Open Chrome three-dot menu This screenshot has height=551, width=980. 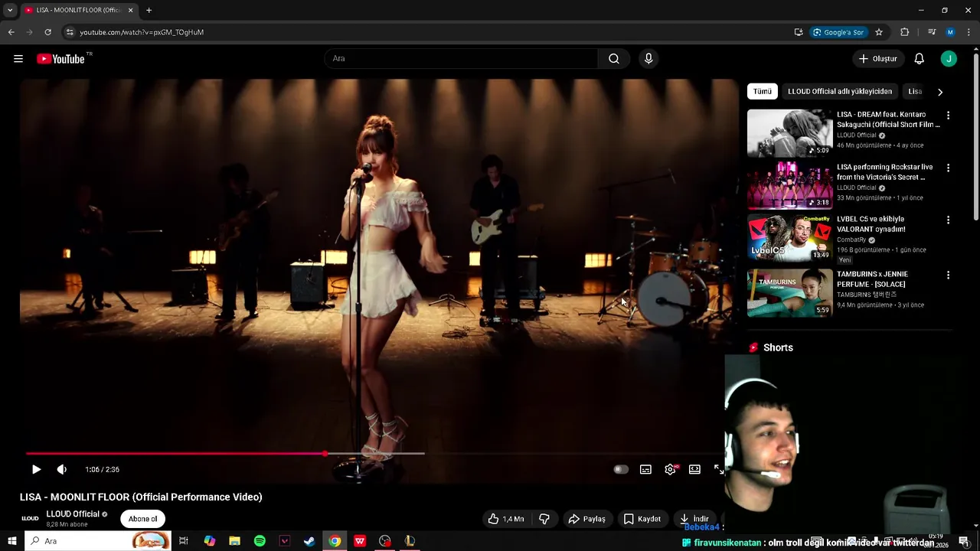coord(969,32)
